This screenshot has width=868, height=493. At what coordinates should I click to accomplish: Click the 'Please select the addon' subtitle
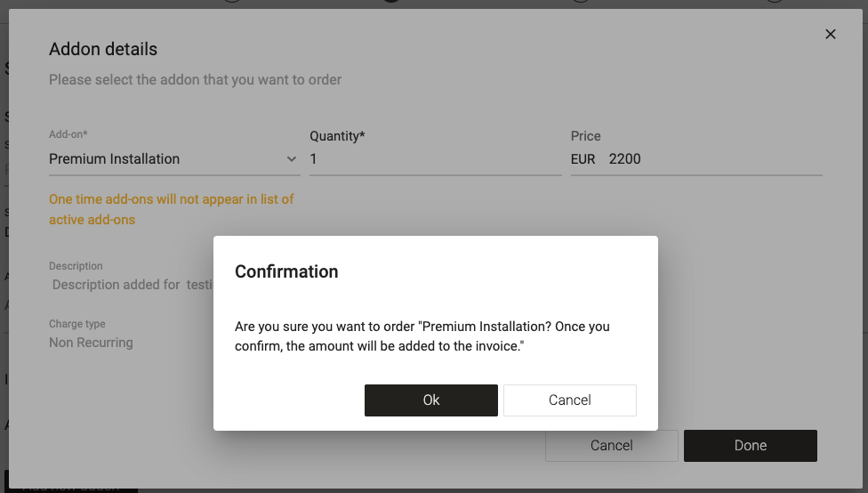coord(195,80)
